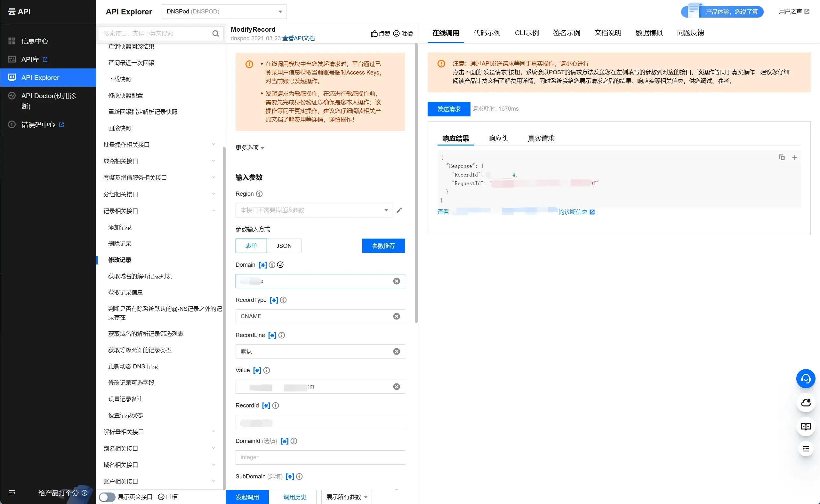The width and height of the screenshot is (820, 504).
Task: Select JSON input mode
Action: click(284, 246)
